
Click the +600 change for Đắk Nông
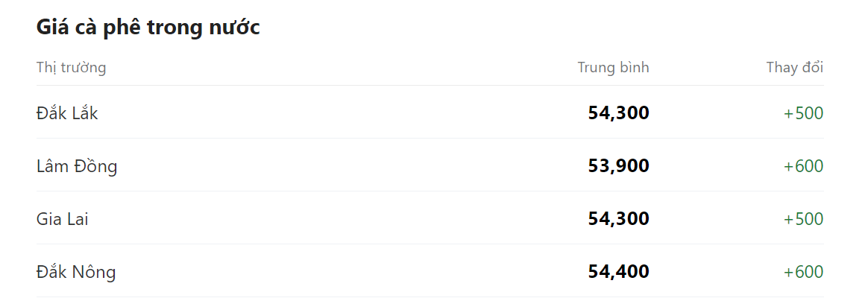click(803, 272)
